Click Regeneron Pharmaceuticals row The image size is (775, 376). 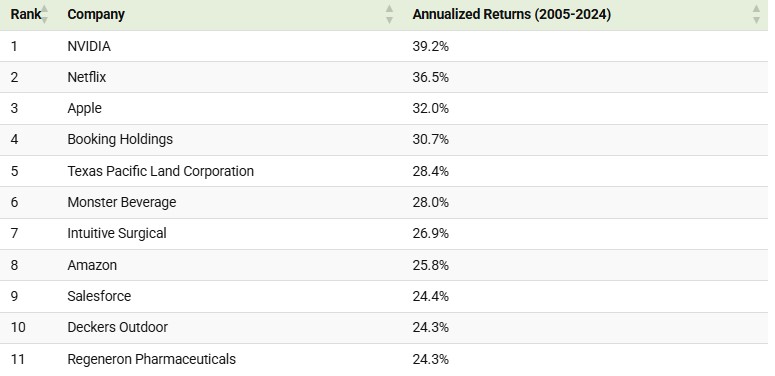[x=384, y=359]
